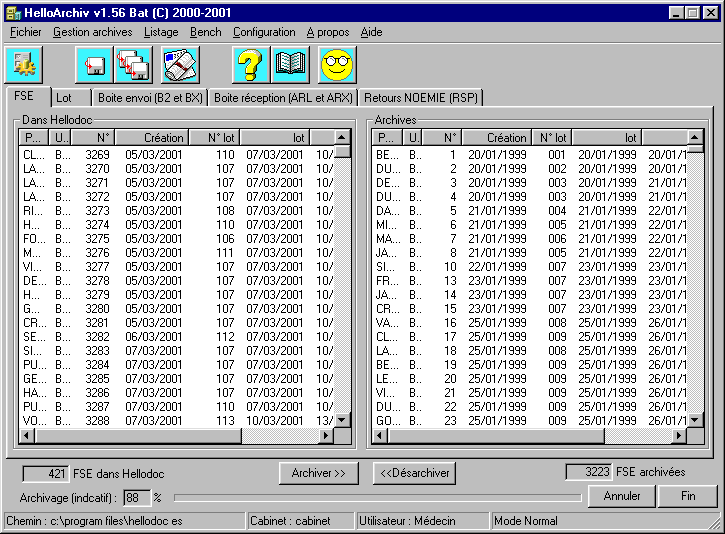This screenshot has height=534, width=725.
Task: Switch to Boite envoi (B2 et BX) tab
Action: (x=150, y=98)
